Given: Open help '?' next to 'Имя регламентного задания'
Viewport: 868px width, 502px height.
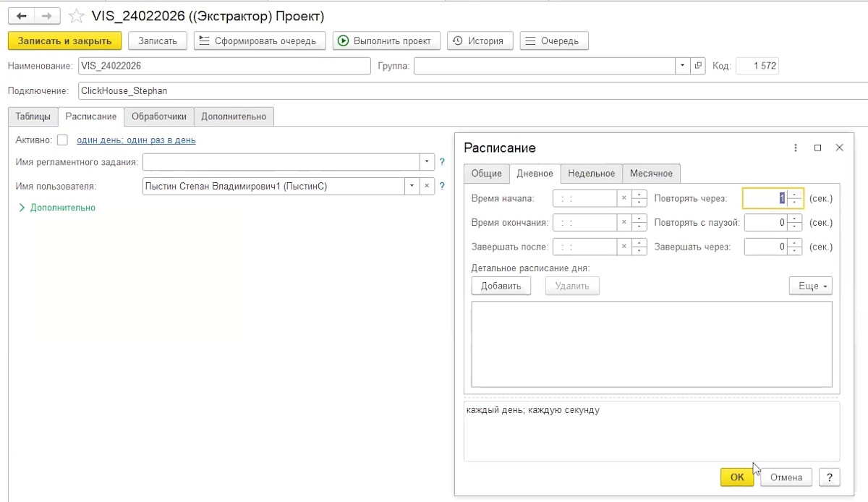Looking at the screenshot, I should point(442,161).
